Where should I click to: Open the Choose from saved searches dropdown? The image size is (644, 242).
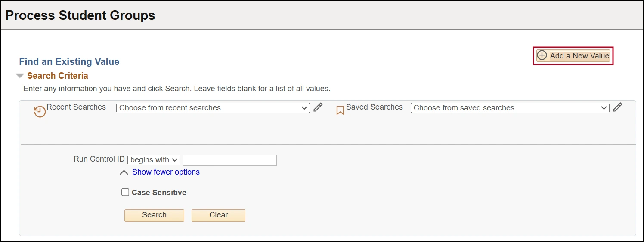510,108
